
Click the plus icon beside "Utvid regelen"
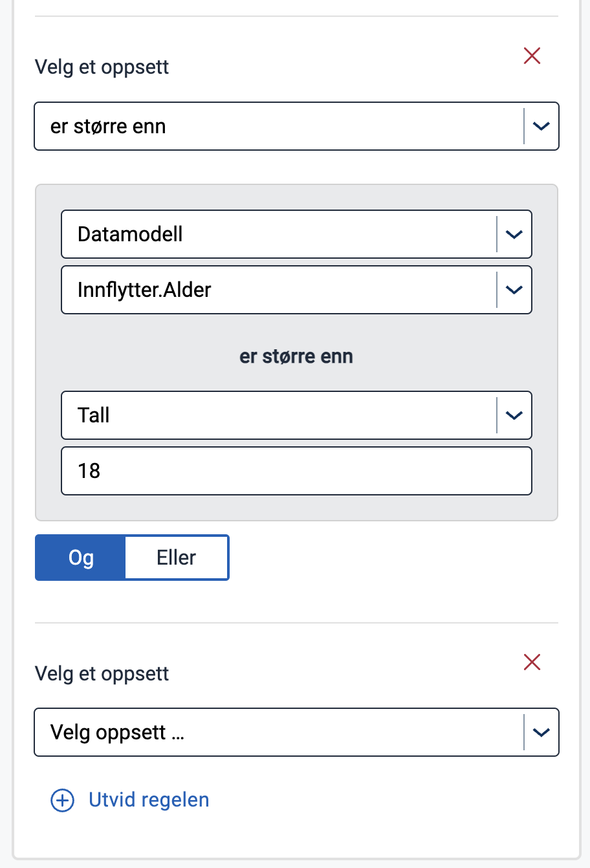click(61, 800)
